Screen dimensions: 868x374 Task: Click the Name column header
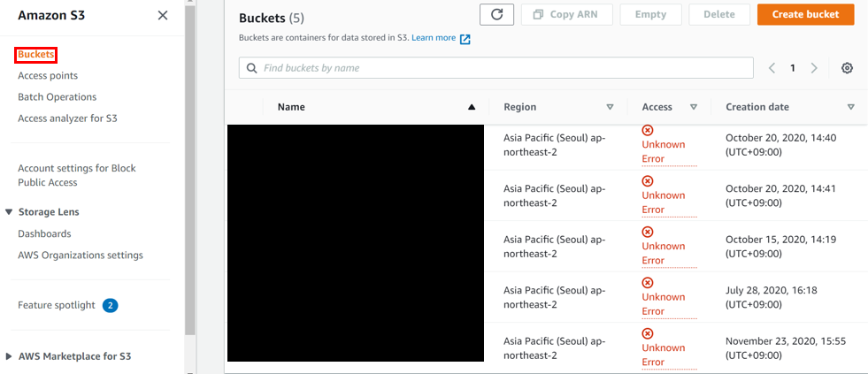(291, 107)
